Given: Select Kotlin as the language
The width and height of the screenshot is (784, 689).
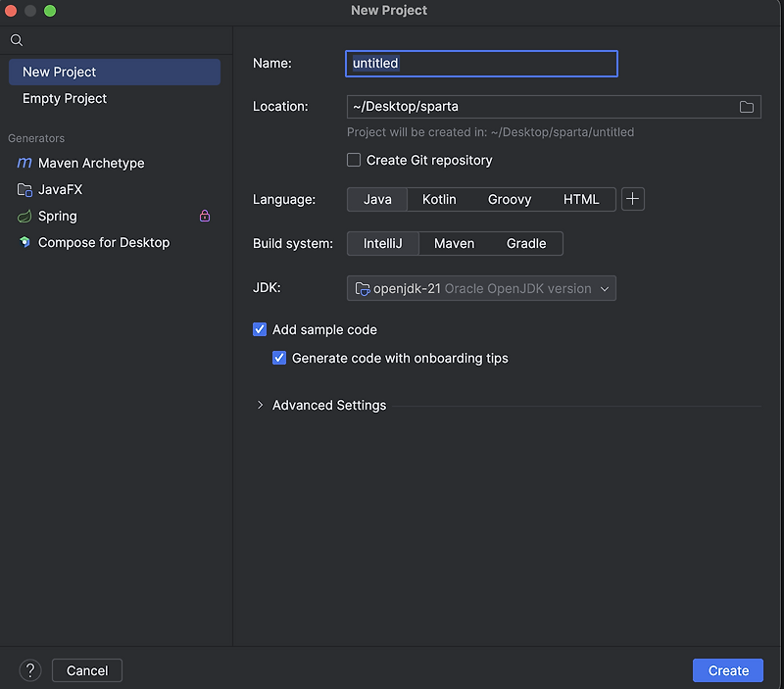Looking at the screenshot, I should coord(439,199).
